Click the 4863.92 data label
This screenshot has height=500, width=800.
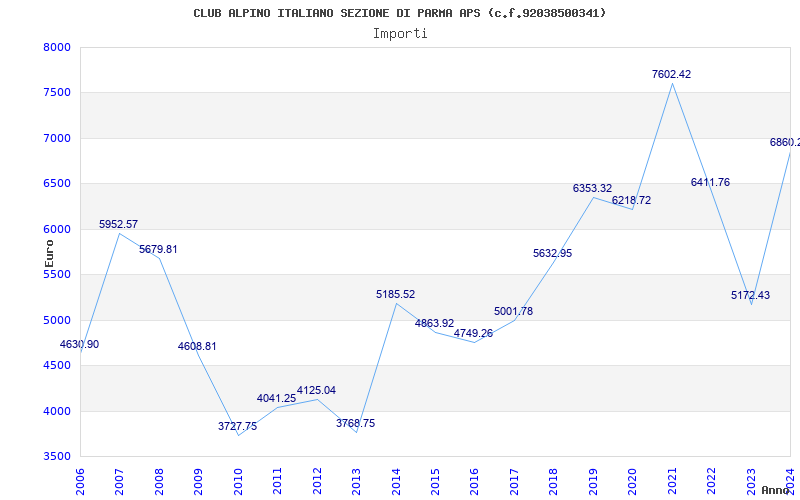[x=434, y=323]
